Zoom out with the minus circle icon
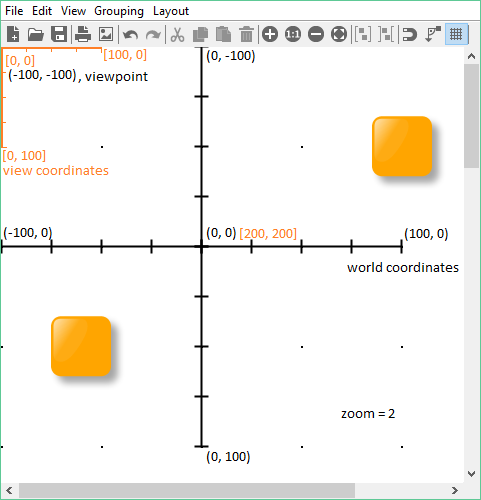 coord(316,34)
